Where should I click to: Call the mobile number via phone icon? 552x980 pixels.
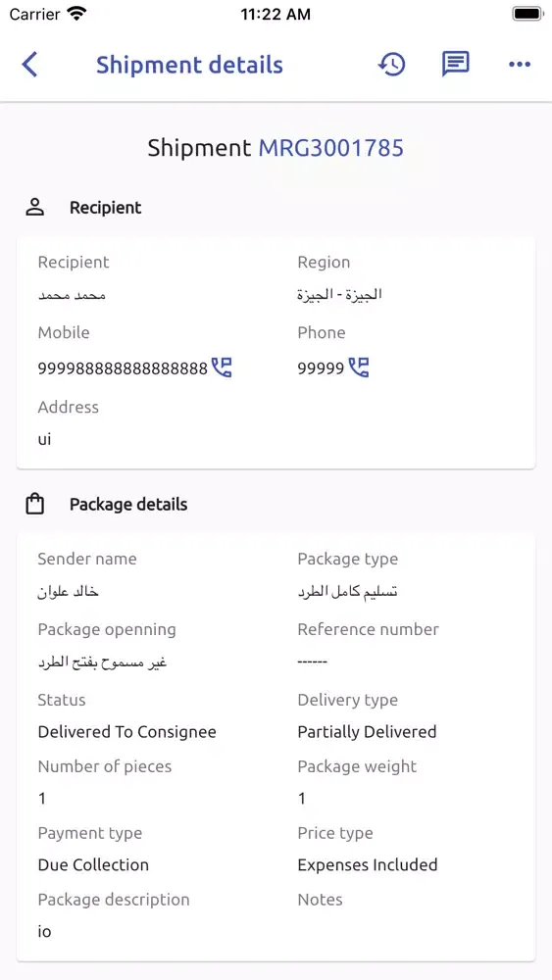pos(222,367)
